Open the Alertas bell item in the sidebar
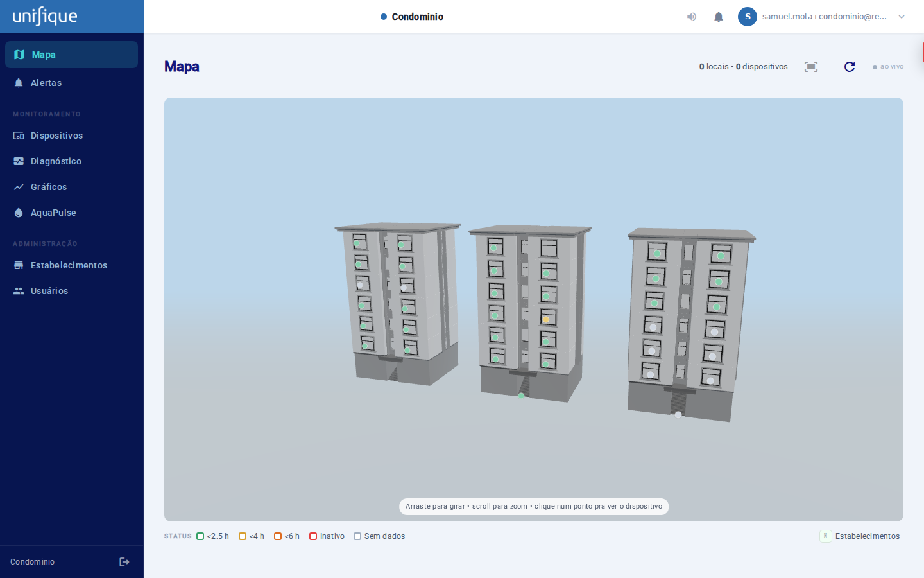The width and height of the screenshot is (924, 578). [x=71, y=83]
